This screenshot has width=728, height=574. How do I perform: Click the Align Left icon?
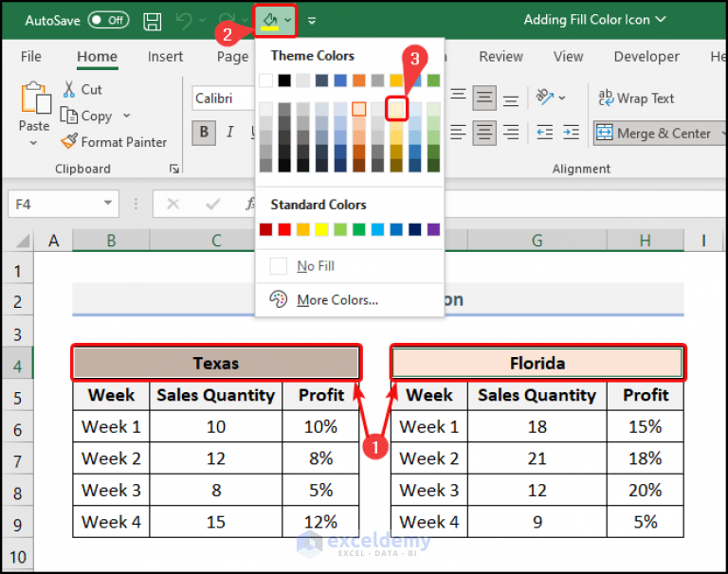(458, 133)
